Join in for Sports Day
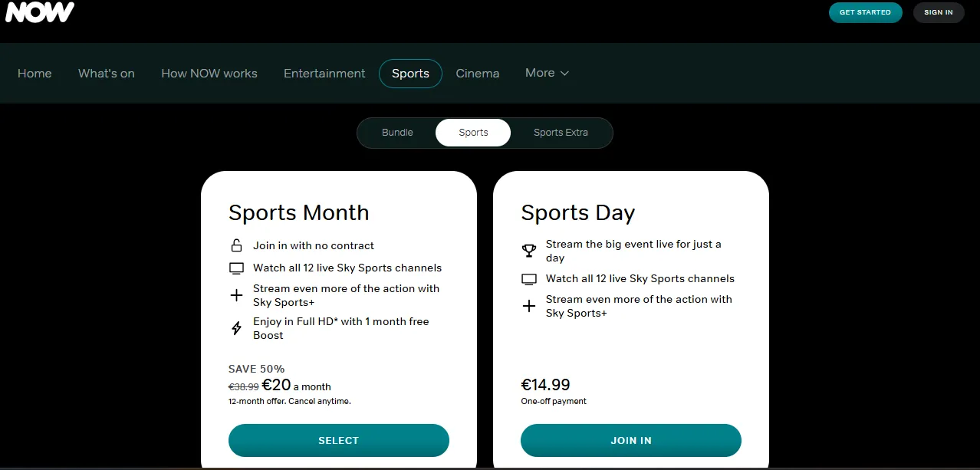 coord(630,440)
